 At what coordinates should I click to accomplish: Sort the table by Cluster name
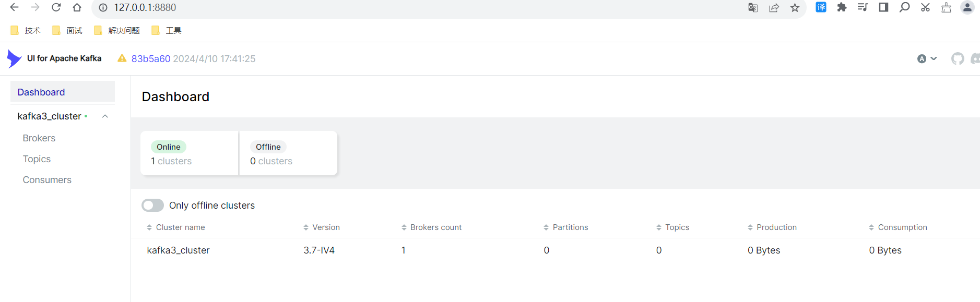[x=180, y=227]
